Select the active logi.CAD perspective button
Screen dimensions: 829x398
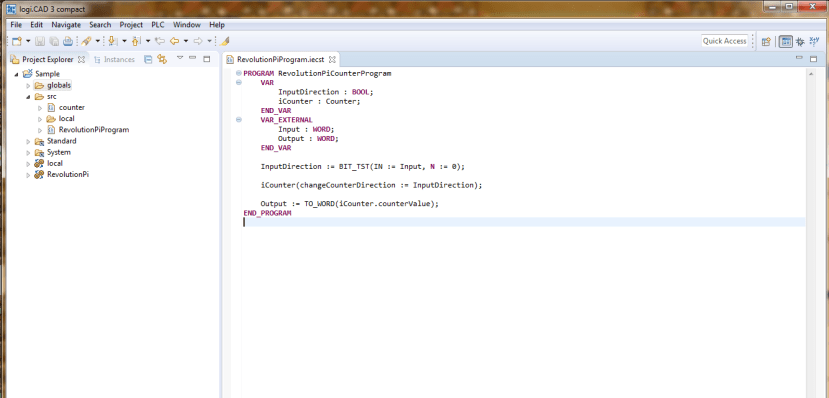786,41
